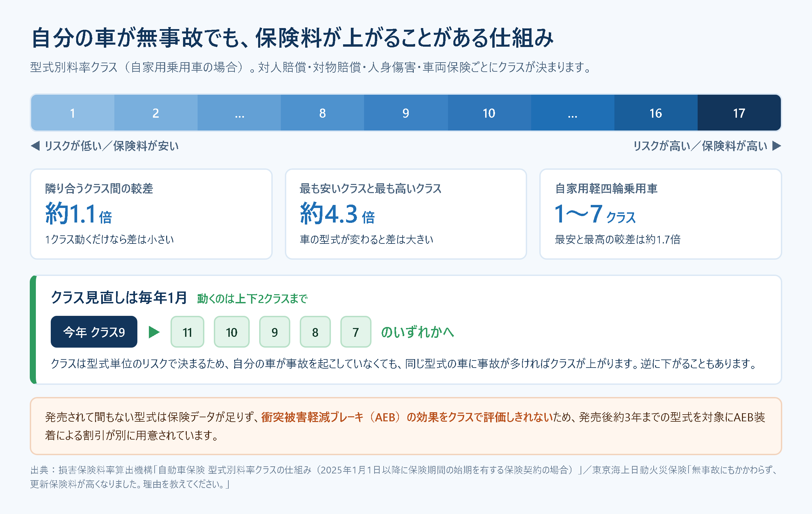The height and width of the screenshot is (514, 812).
Task: Click the subtitle starting 型式別料率クラス
Action: pyautogui.click(x=311, y=67)
